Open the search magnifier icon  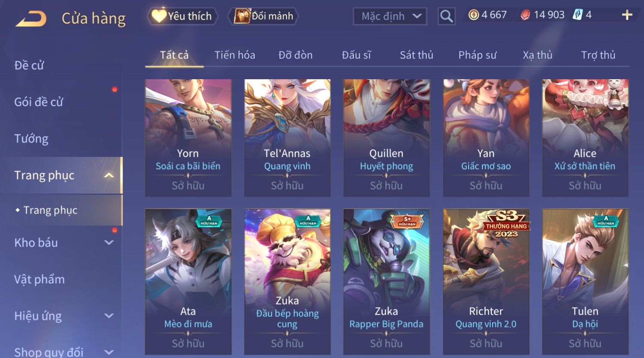click(x=446, y=16)
